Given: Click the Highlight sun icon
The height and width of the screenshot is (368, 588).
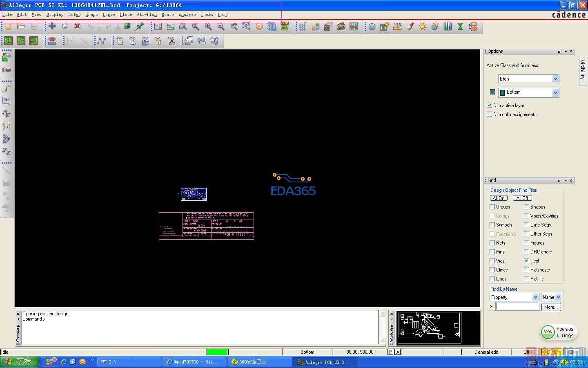Looking at the screenshot, I should [x=423, y=27].
